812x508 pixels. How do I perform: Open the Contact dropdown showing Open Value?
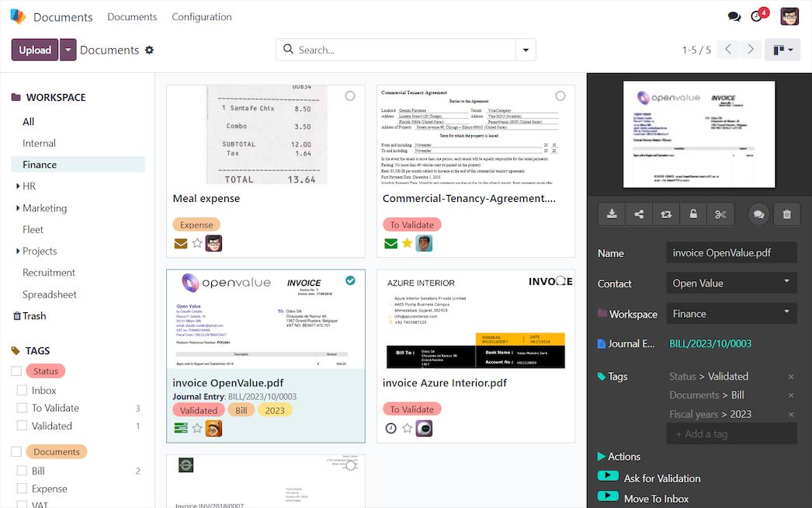[730, 283]
